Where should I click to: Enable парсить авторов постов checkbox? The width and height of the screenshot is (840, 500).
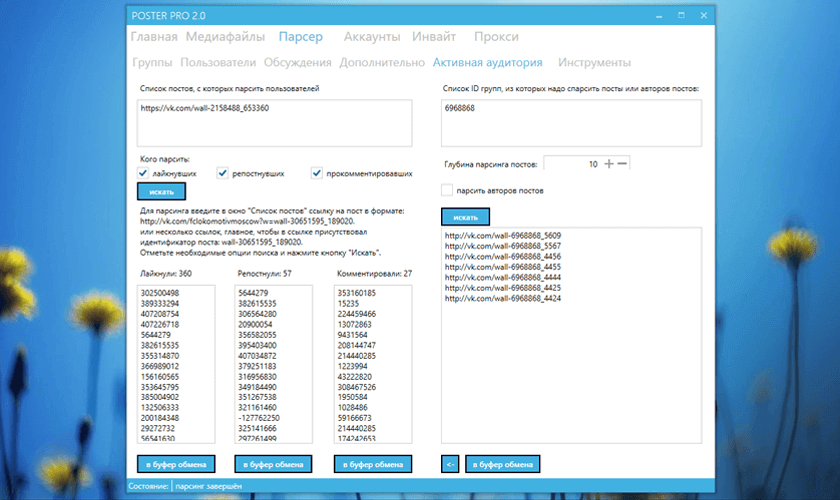tap(447, 190)
